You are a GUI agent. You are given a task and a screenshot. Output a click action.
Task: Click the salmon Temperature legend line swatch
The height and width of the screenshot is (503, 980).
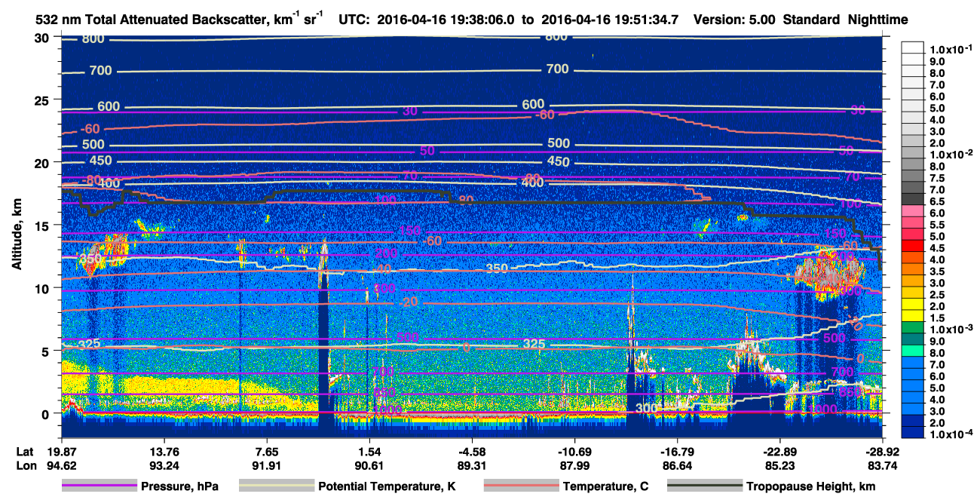[x=520, y=486]
